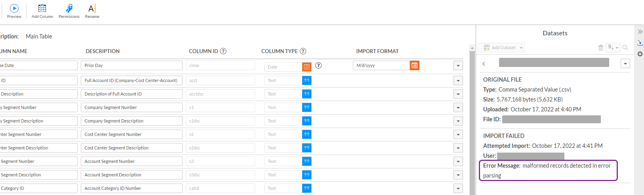Expand the Prior Day row options dropdown
This screenshot has height=195, width=644.
click(x=458, y=66)
